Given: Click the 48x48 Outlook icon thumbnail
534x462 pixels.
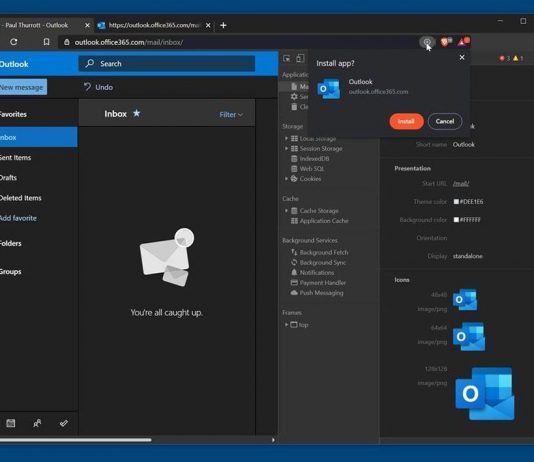Looking at the screenshot, I should [465, 300].
